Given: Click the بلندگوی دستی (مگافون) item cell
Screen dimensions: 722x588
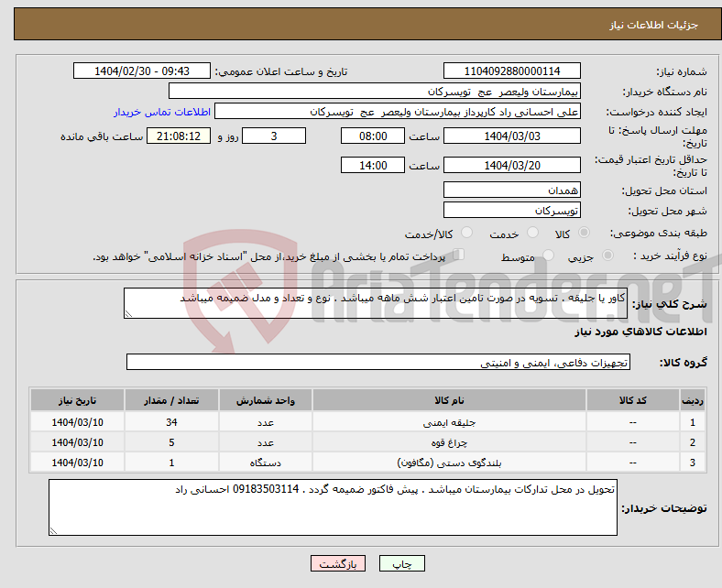Looking at the screenshot, I should pos(449,463).
